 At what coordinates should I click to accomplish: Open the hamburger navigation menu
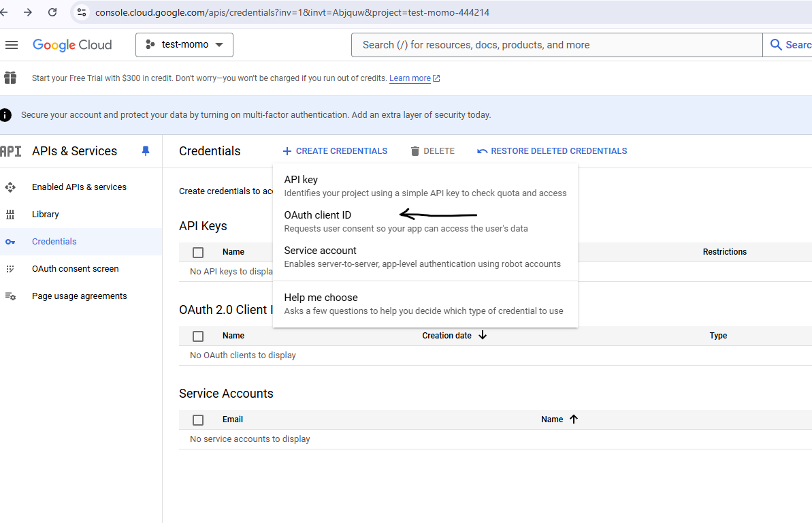point(11,45)
